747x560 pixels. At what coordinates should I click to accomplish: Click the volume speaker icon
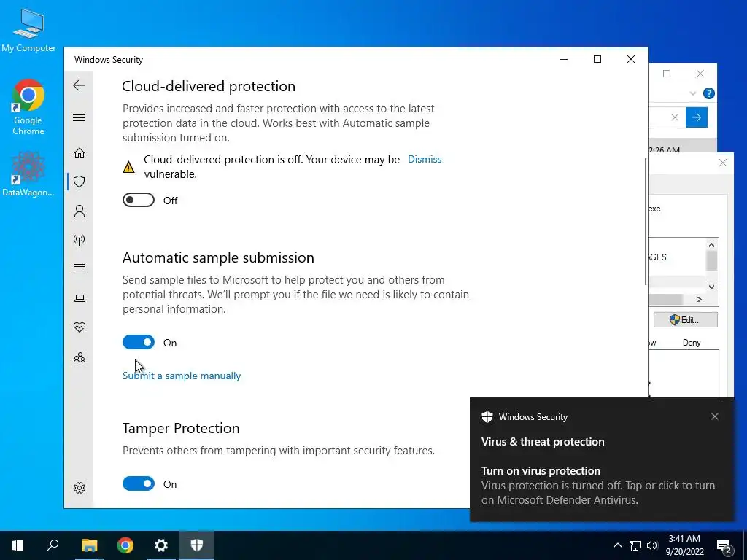(x=652, y=545)
